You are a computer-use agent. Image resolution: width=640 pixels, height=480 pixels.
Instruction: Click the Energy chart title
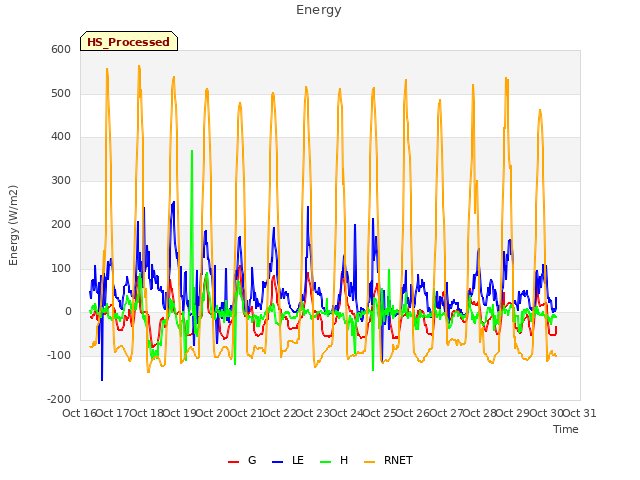318,10
